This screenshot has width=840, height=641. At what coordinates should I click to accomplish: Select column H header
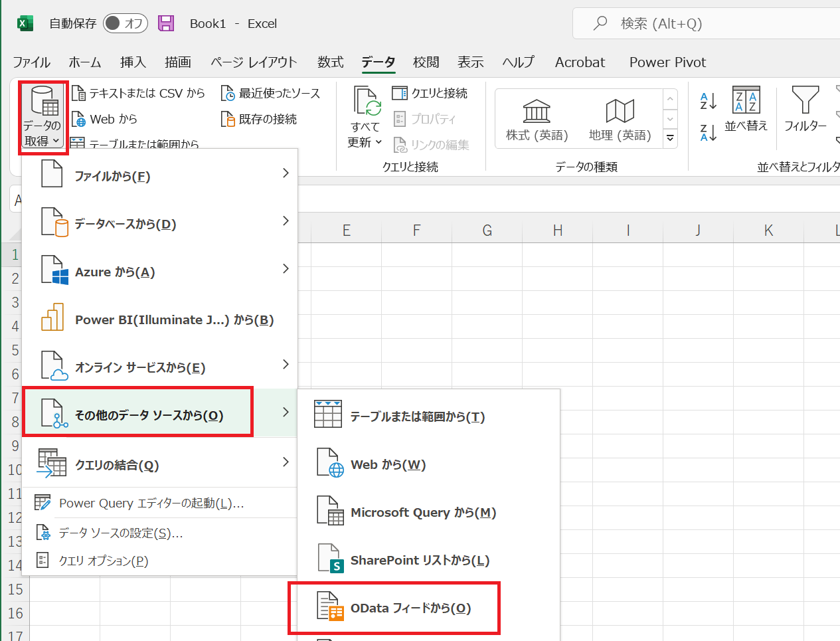[557, 230]
